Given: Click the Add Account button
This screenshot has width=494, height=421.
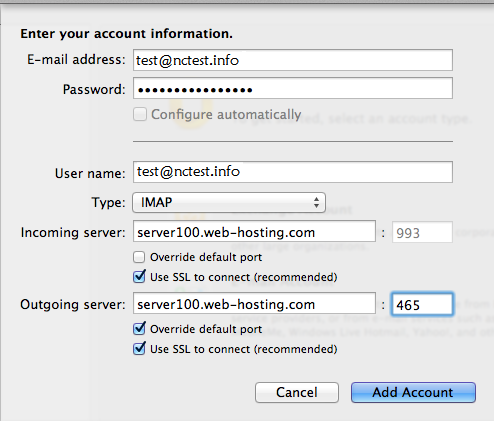Looking at the screenshot, I should pyautogui.click(x=413, y=392).
